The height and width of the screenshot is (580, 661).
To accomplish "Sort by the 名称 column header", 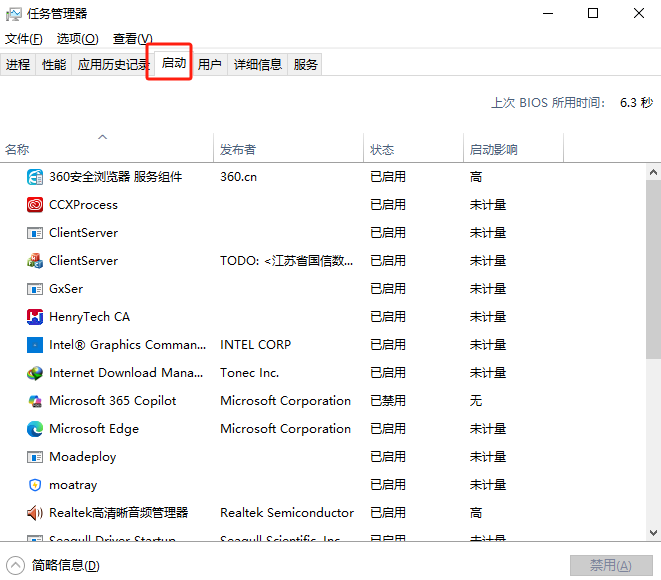I will coord(107,149).
